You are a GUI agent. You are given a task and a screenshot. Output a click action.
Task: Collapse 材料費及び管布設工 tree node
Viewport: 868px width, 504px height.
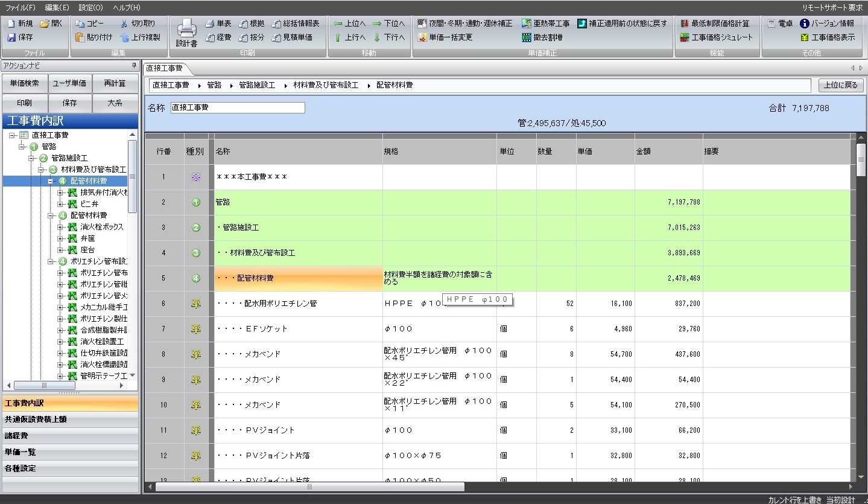point(42,170)
